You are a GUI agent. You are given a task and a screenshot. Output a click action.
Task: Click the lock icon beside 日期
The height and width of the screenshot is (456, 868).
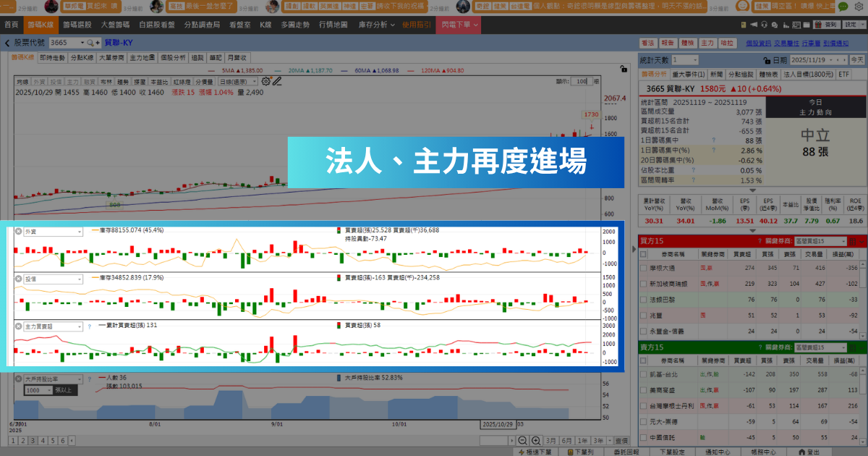(x=767, y=60)
